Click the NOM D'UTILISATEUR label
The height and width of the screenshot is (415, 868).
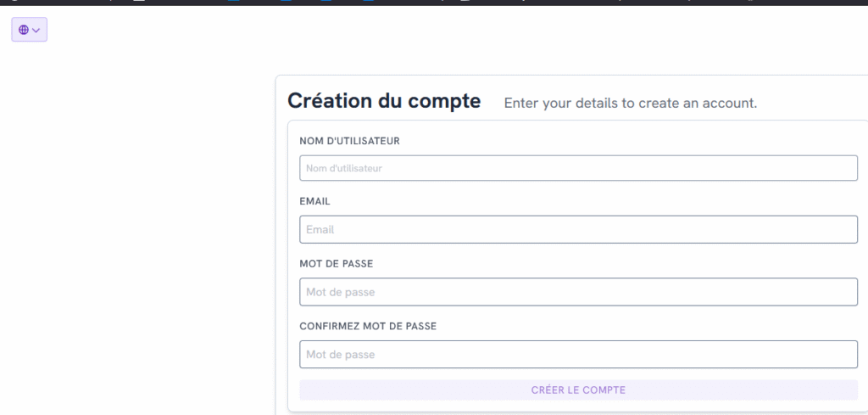pos(349,141)
